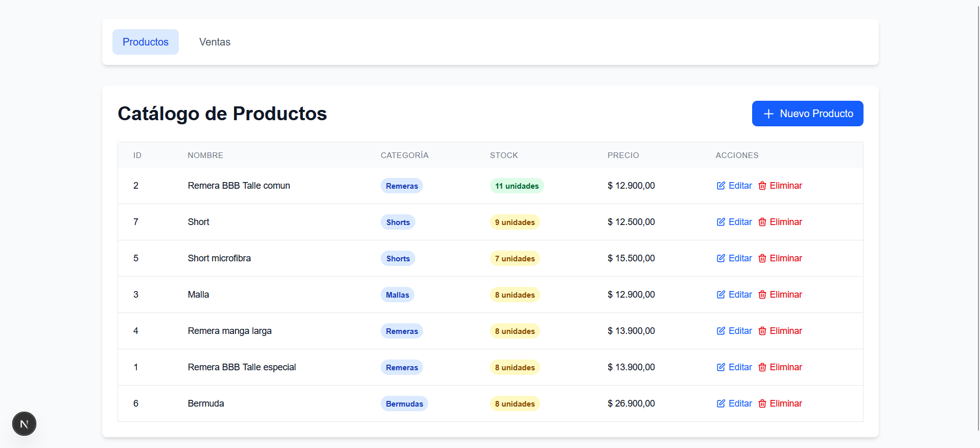The height and width of the screenshot is (448, 980).
Task: Click the trash icon in the Short row
Action: 762,222
